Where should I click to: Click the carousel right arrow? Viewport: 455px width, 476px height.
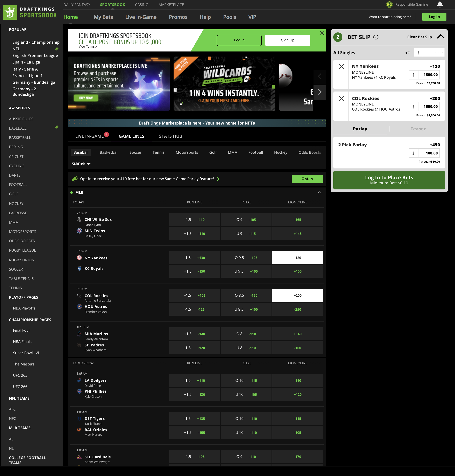[x=320, y=92]
